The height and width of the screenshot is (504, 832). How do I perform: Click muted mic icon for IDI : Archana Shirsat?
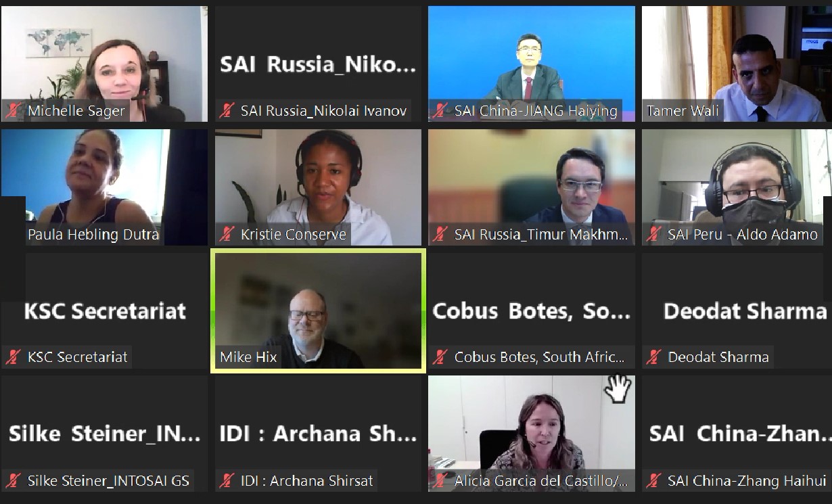[x=227, y=481]
